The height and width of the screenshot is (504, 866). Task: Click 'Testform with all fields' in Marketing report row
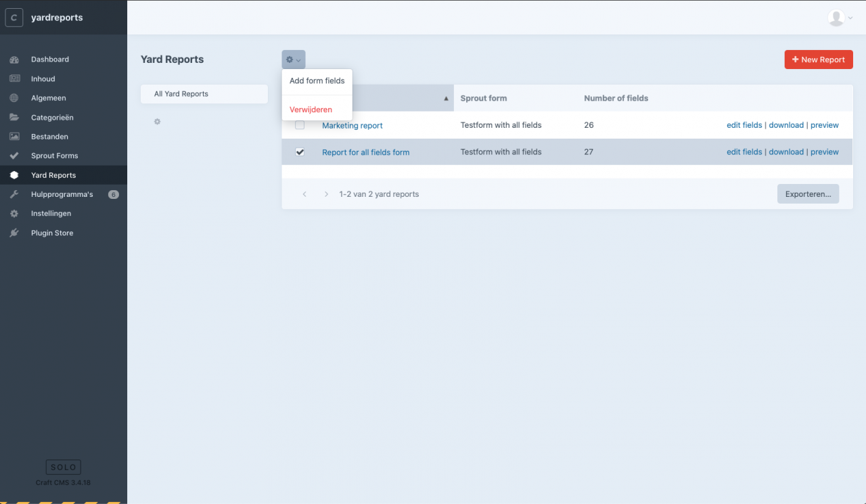(501, 125)
